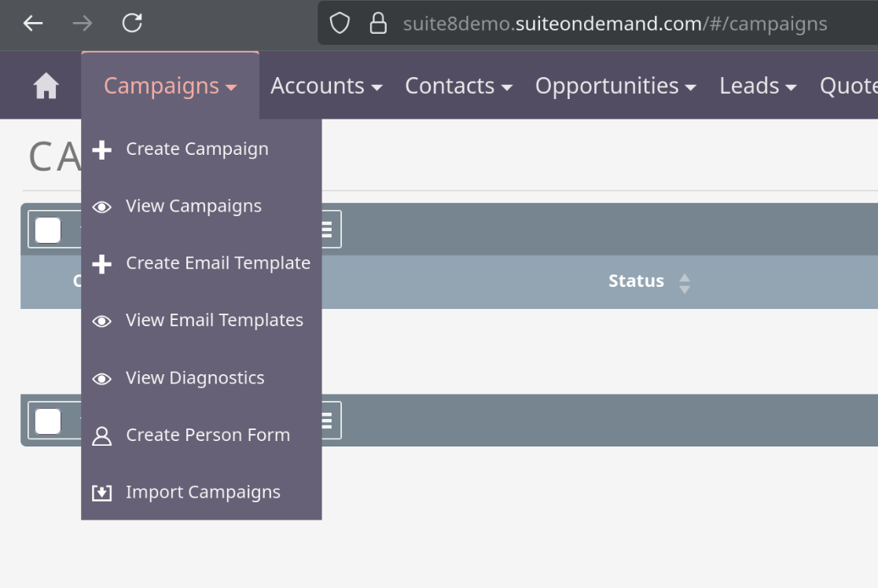Open the Opportunities dropdown menu
This screenshot has height=588, width=878.
616,86
